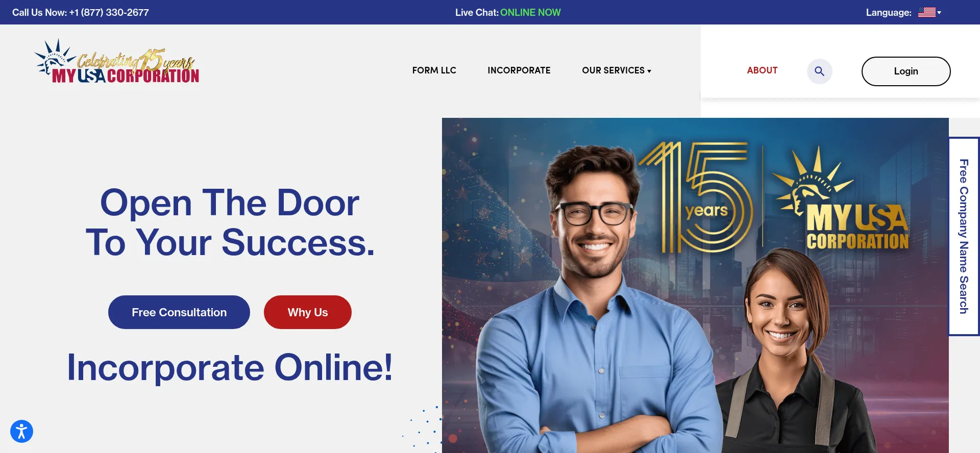Start live chat via ONLINE NOW link
This screenshot has width=980, height=453.
[x=530, y=12]
